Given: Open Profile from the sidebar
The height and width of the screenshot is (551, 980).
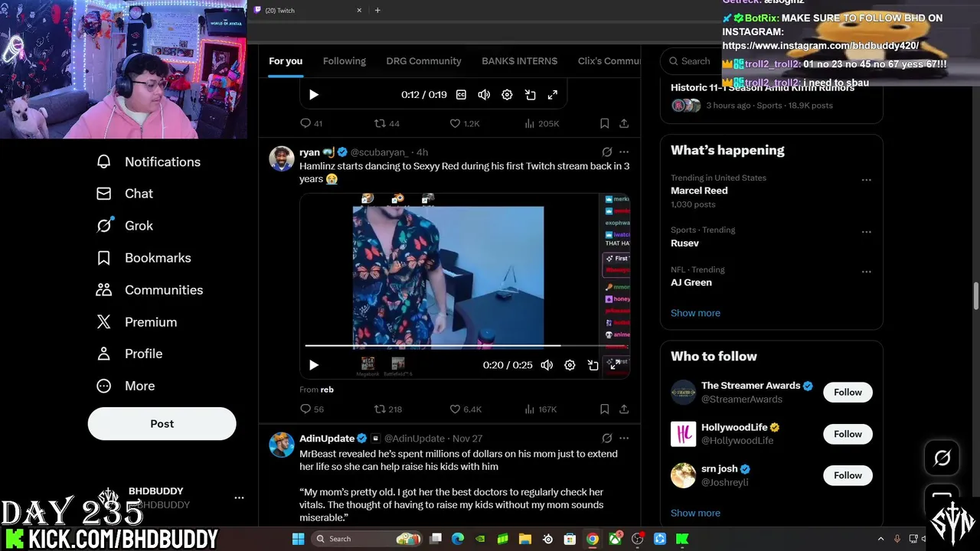Looking at the screenshot, I should (x=129, y=354).
